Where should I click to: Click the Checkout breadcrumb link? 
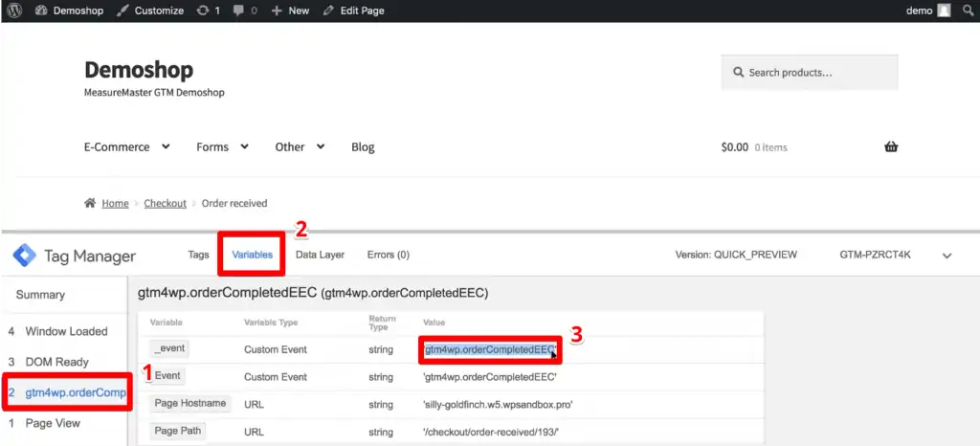click(x=165, y=203)
